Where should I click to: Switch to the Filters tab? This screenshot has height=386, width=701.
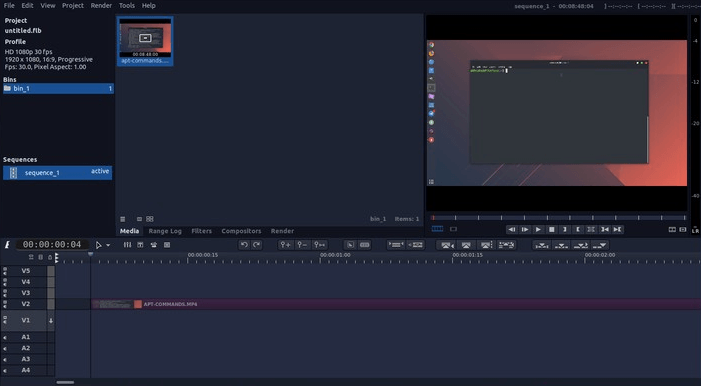pos(202,231)
